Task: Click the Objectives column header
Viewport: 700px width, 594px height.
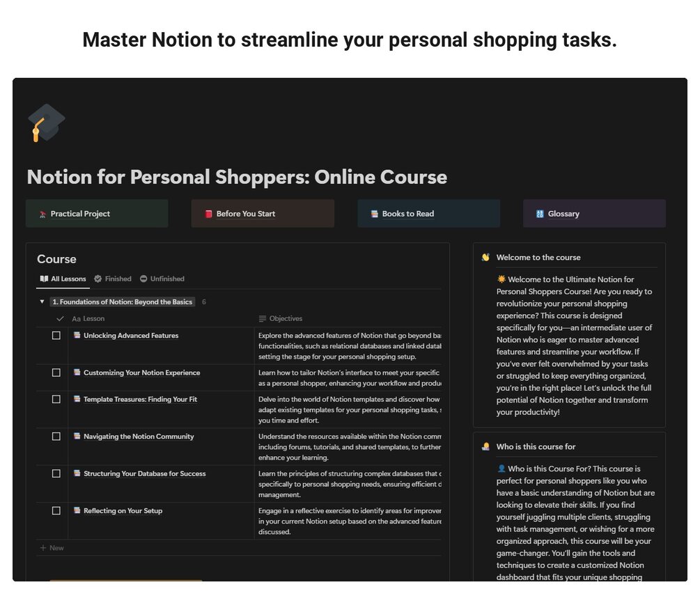Action: pos(281,319)
